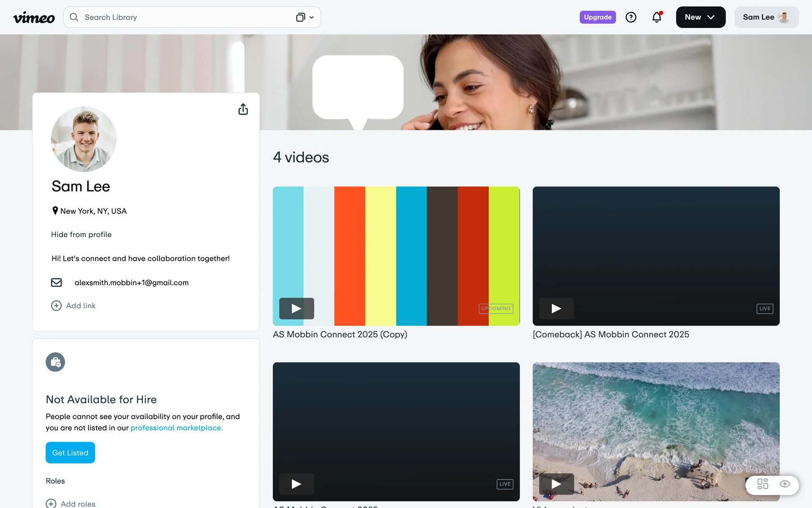Toggle the eye preview icon
The image size is (812, 508).
[785, 484]
